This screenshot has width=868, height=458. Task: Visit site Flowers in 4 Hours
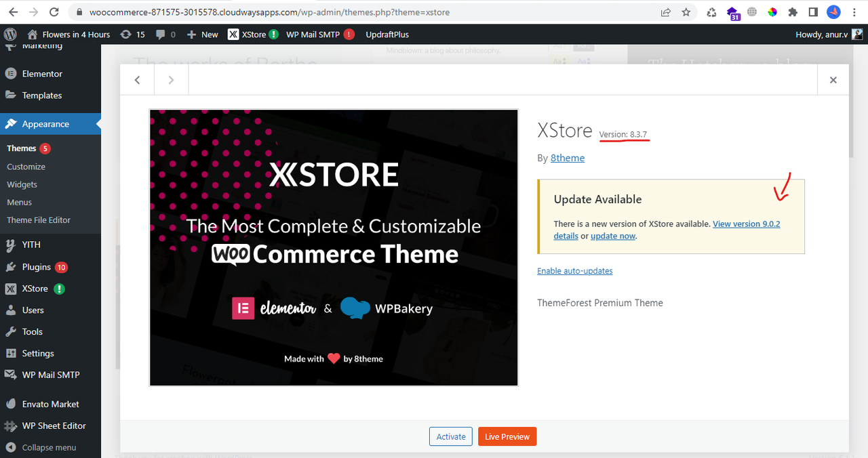point(68,35)
